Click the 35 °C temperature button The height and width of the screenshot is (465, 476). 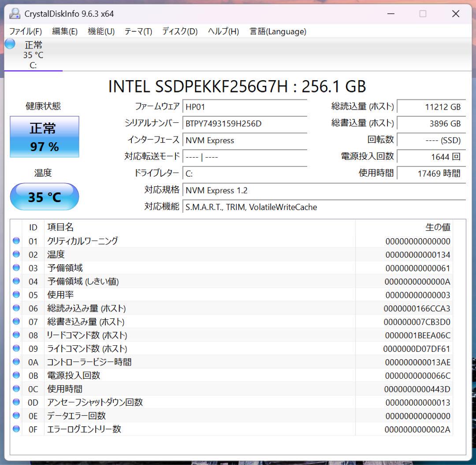[x=45, y=197]
